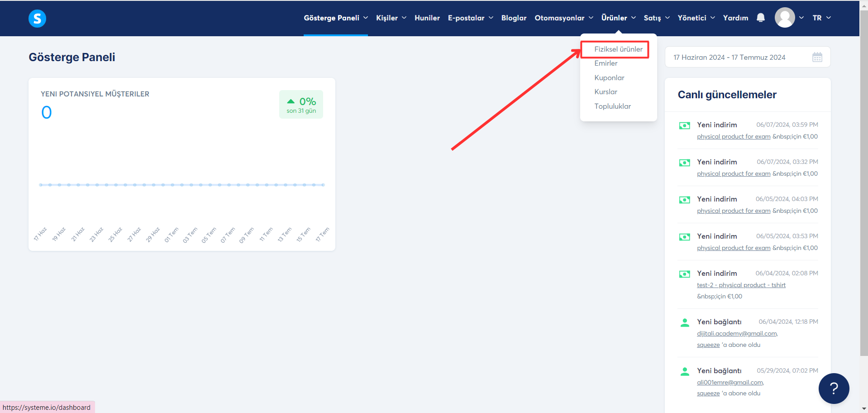The image size is (868, 413).
Task: Click the date range field 17 Haziran 2024
Action: pyautogui.click(x=747, y=57)
